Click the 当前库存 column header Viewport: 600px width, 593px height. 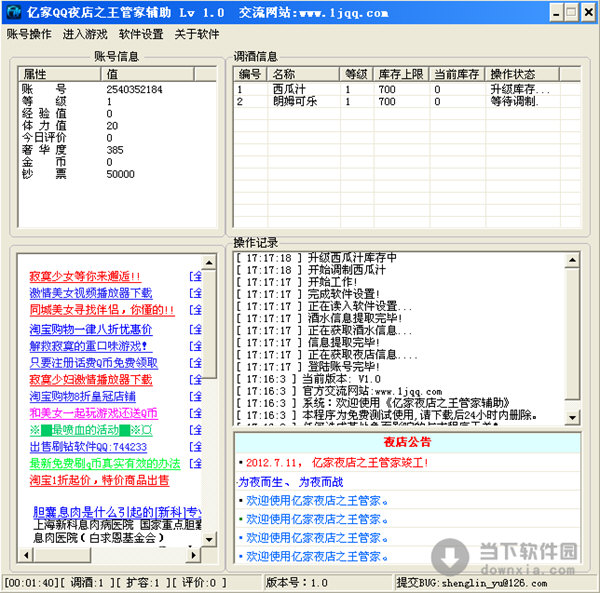tap(457, 74)
